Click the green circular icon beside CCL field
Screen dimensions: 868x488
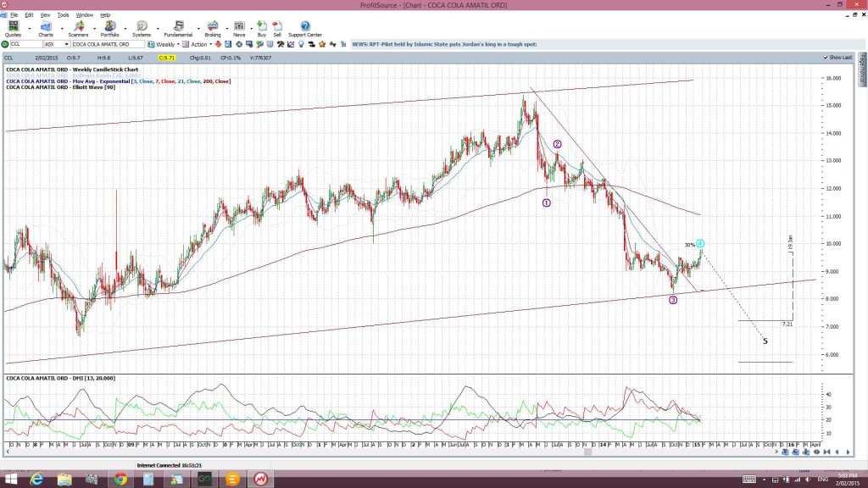4,44
